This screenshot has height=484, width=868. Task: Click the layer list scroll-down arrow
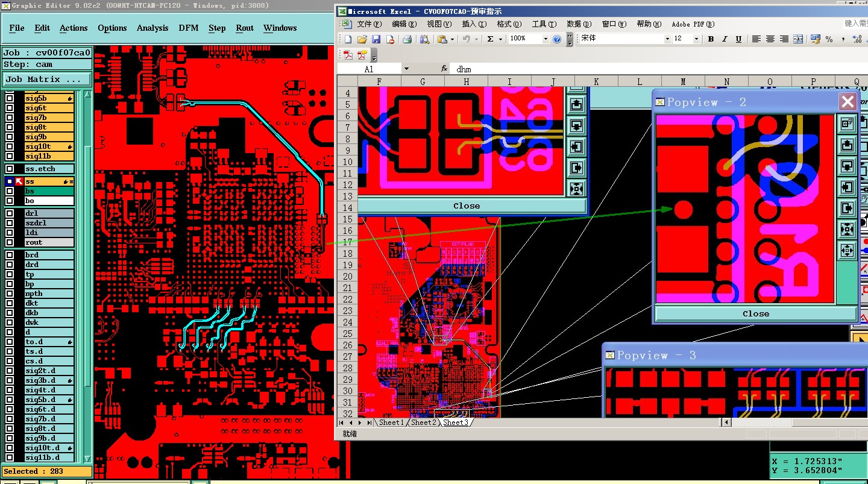click(87, 459)
